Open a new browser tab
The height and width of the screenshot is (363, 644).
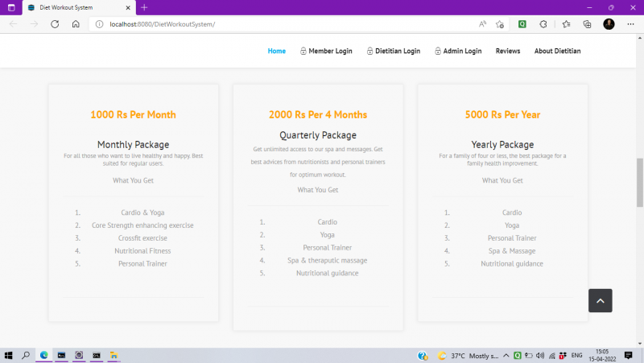pos(144,7)
